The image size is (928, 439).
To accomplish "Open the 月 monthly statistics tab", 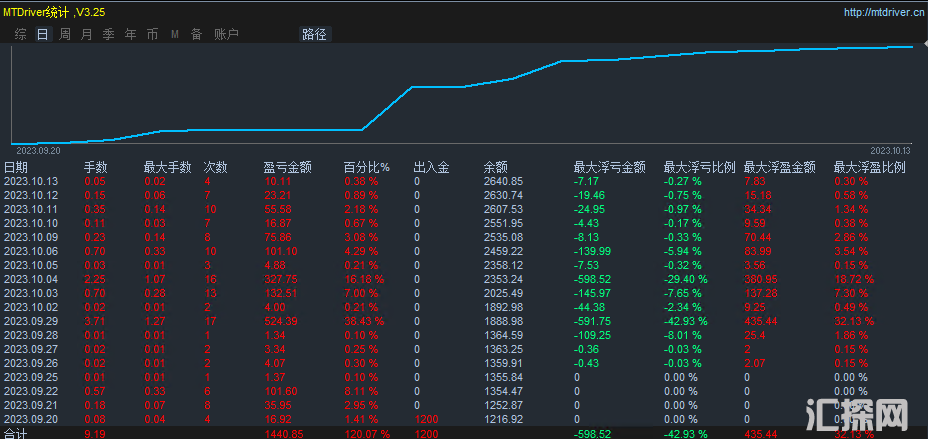I will pos(87,34).
